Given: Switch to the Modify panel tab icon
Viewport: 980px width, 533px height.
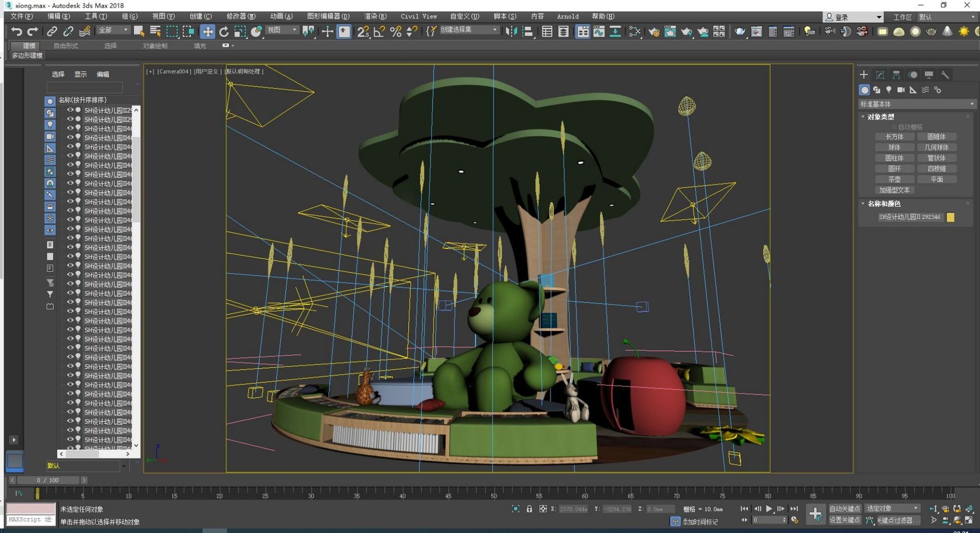Looking at the screenshot, I should pos(880,75).
